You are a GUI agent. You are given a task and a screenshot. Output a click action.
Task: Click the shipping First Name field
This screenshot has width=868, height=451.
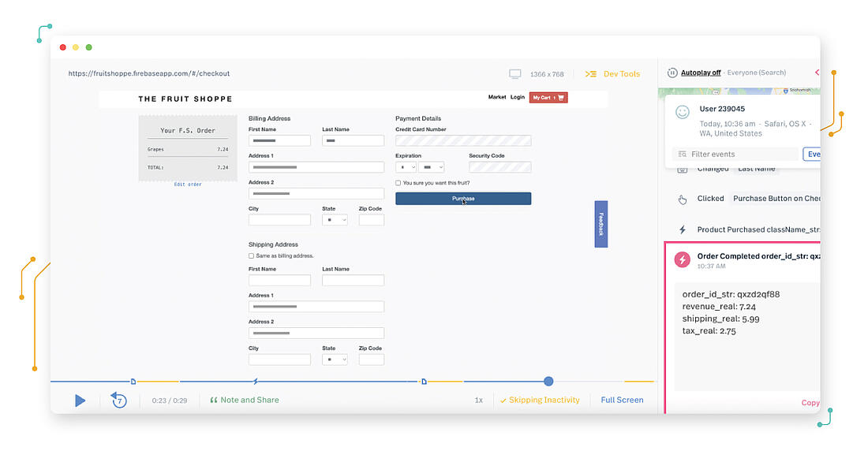point(279,280)
